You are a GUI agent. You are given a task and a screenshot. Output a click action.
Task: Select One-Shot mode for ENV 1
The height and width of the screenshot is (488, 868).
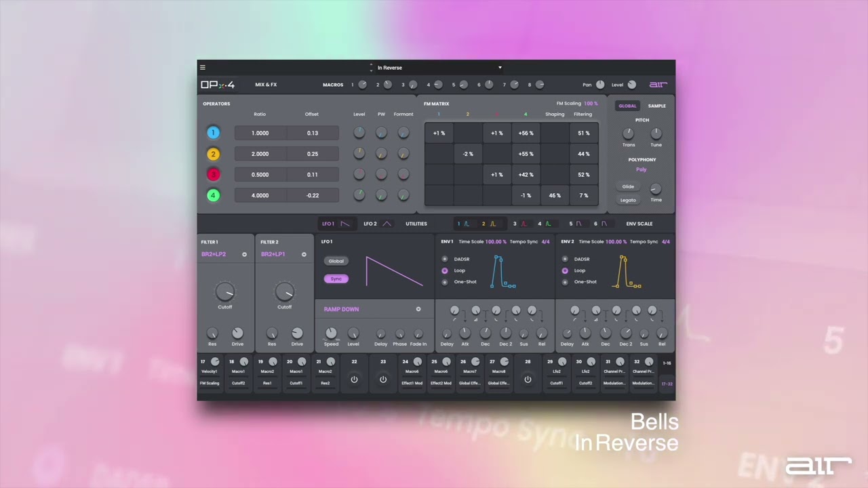click(445, 282)
